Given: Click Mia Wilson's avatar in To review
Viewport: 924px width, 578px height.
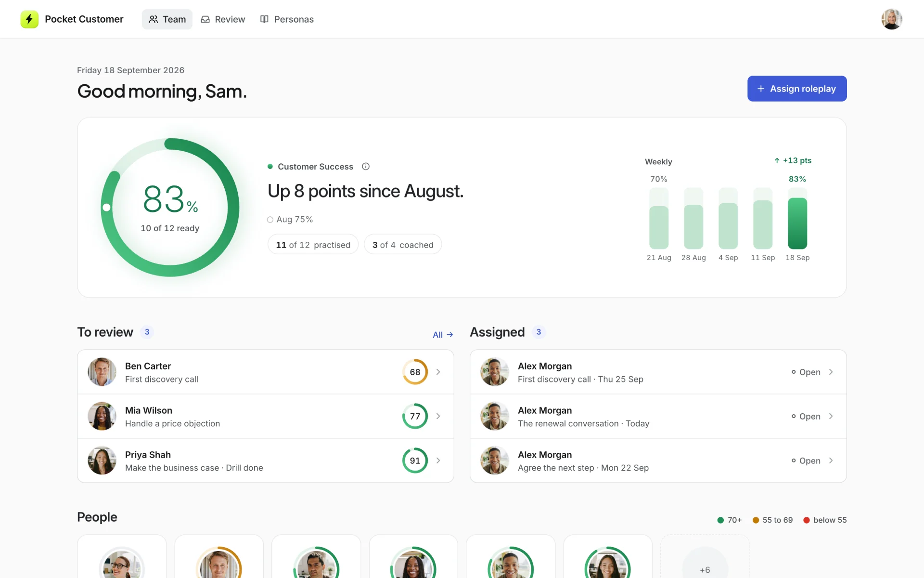Looking at the screenshot, I should click(x=102, y=416).
